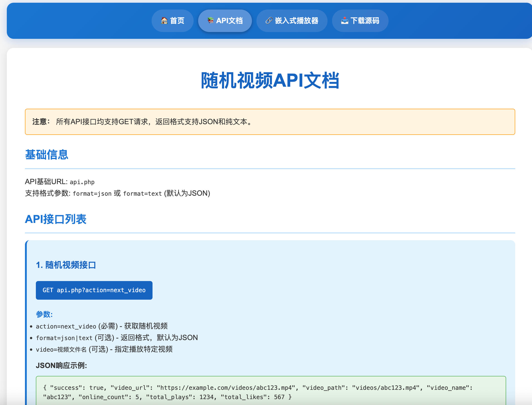Click the 随机视频API文档 page title
The height and width of the screenshot is (405, 532).
pyautogui.click(x=270, y=80)
